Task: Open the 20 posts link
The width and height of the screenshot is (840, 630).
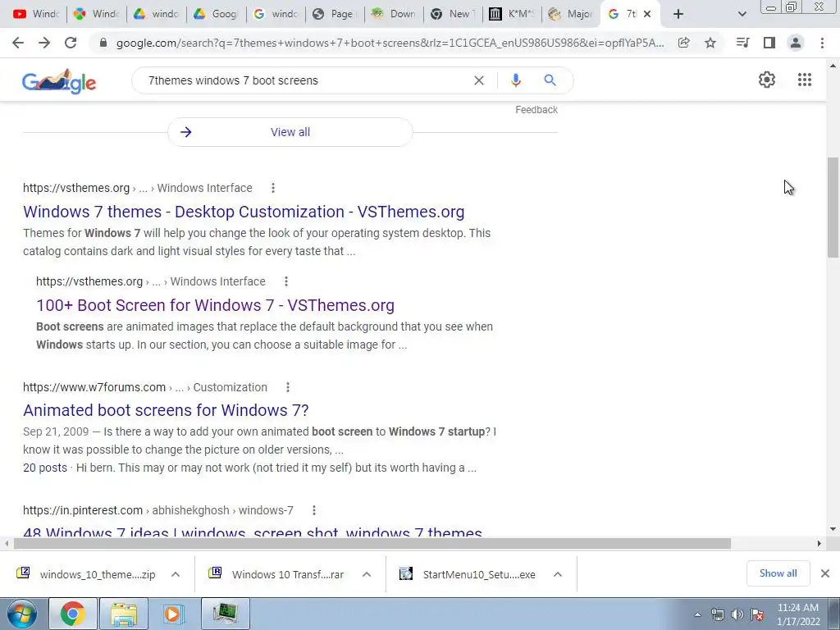Action: 45,468
